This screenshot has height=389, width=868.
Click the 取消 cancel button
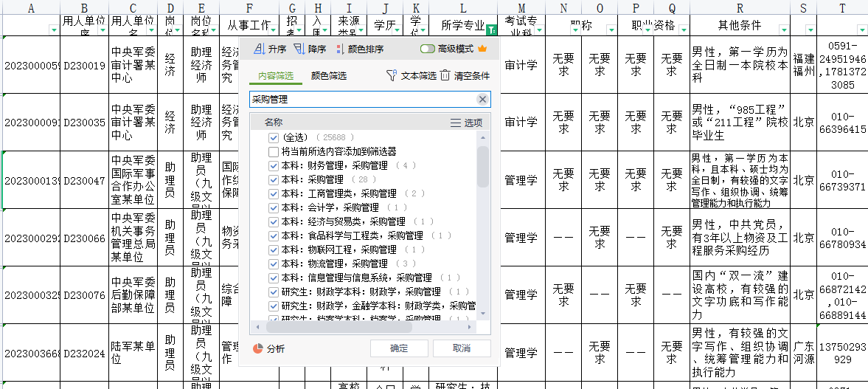(x=462, y=348)
